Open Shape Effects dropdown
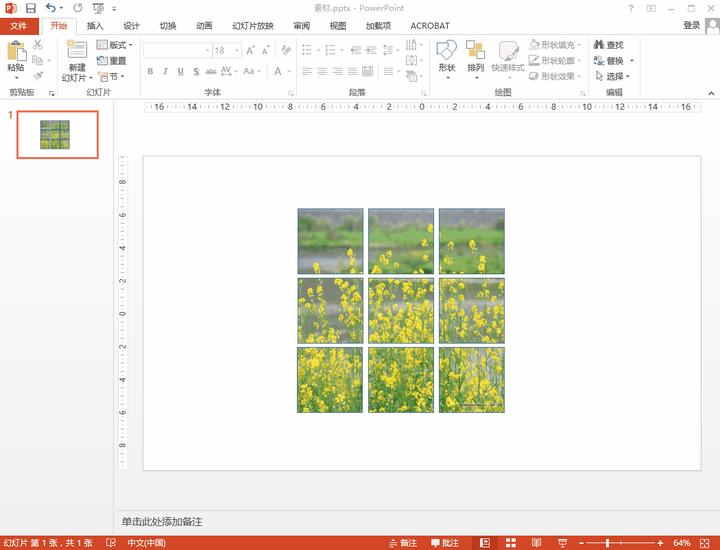Image resolution: width=720 pixels, height=550 pixels. (x=554, y=76)
